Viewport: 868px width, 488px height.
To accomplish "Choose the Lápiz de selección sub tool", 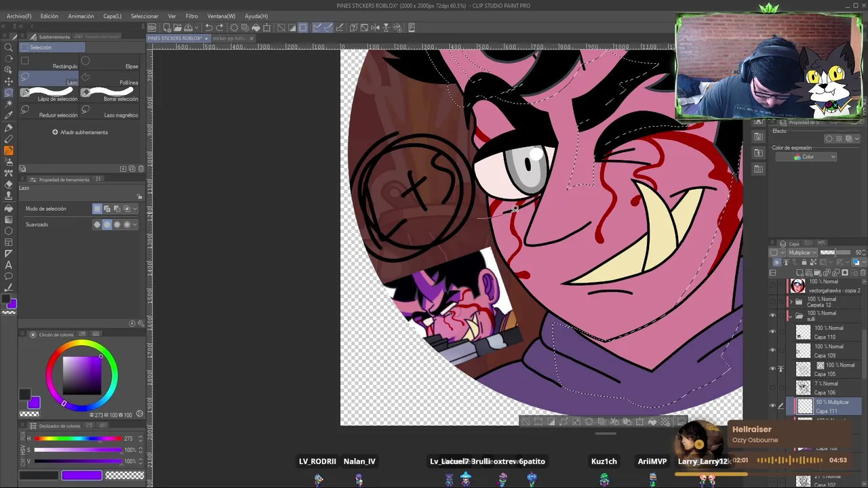I will [x=50, y=96].
